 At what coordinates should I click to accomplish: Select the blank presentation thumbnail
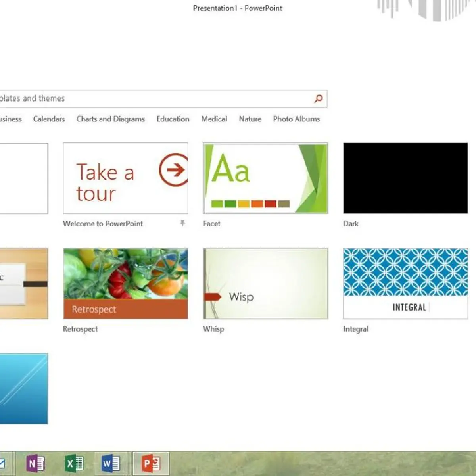point(24,178)
